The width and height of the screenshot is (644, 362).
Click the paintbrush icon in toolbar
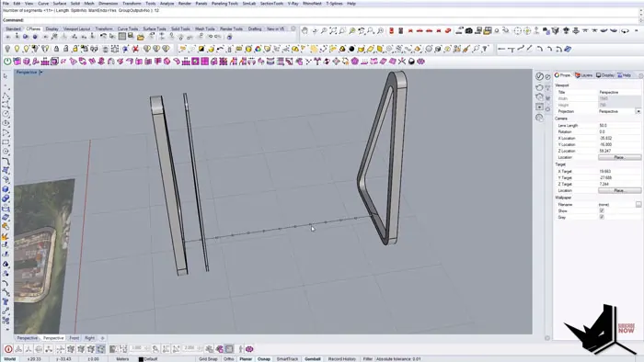click(466, 50)
